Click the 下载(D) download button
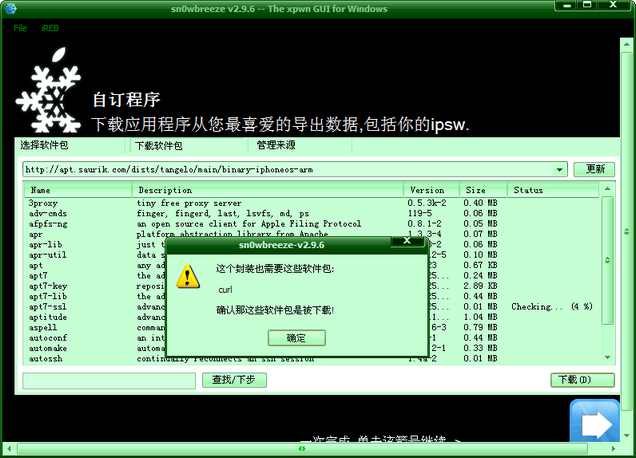The height and width of the screenshot is (458, 636). pyautogui.click(x=582, y=380)
